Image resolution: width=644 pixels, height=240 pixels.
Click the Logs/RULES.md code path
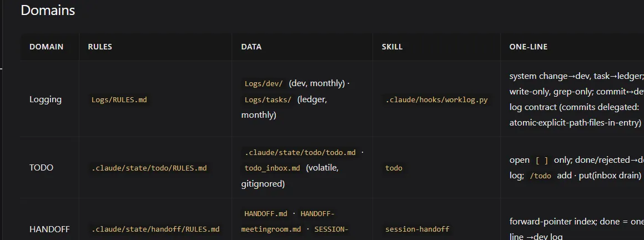119,99
